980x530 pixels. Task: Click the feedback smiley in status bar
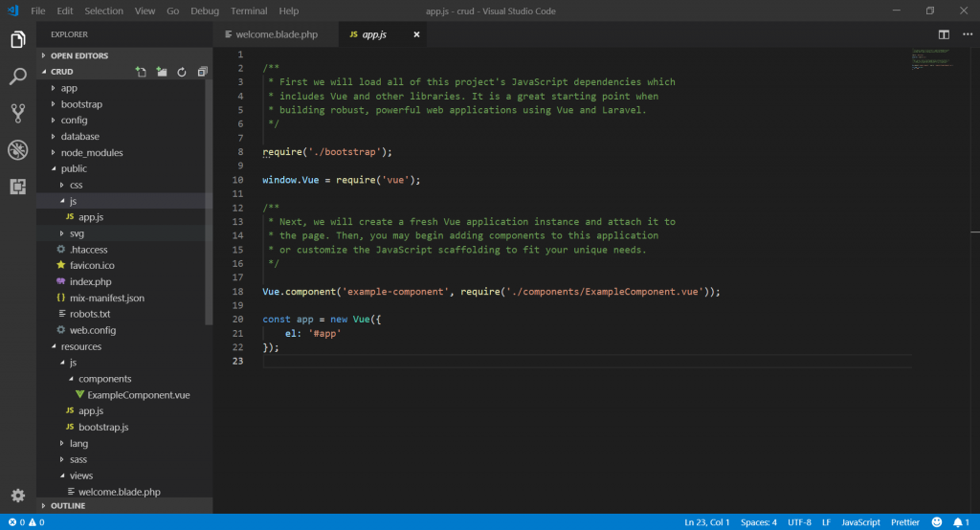point(936,522)
